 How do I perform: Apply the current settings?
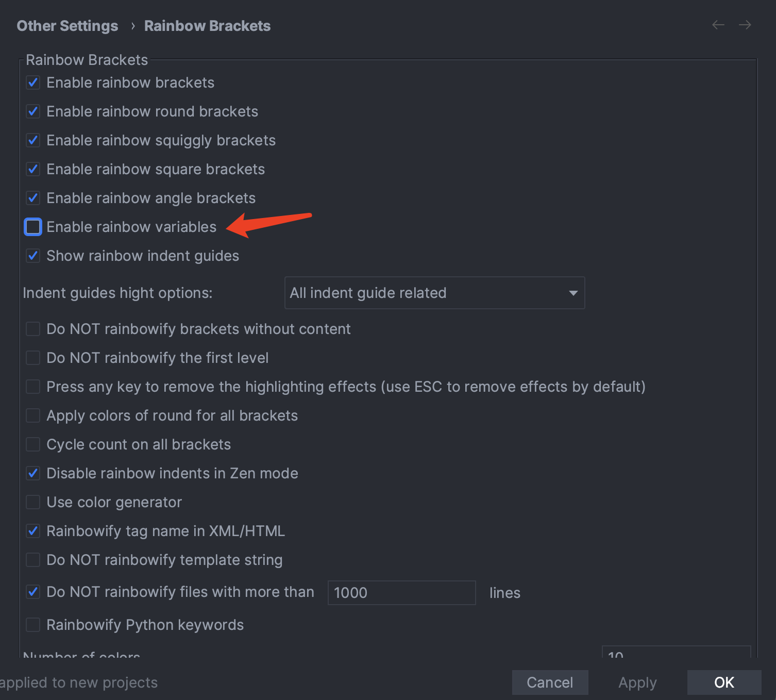click(x=637, y=682)
